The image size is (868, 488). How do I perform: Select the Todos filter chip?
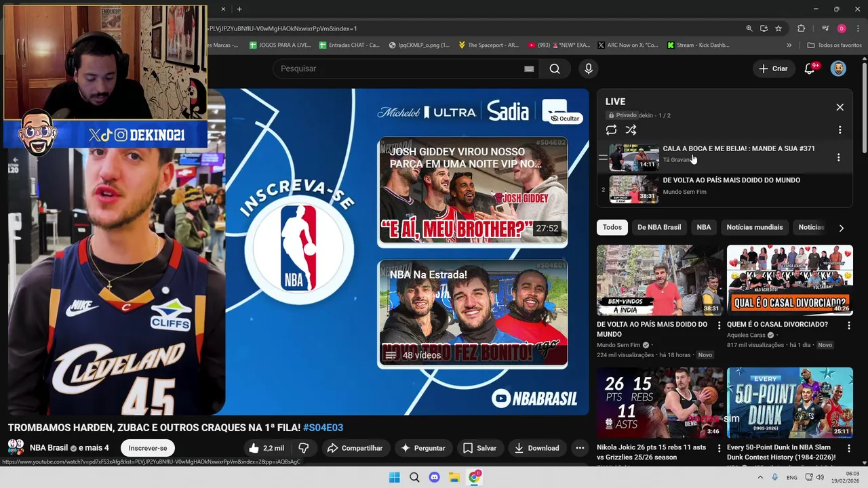pyautogui.click(x=612, y=227)
